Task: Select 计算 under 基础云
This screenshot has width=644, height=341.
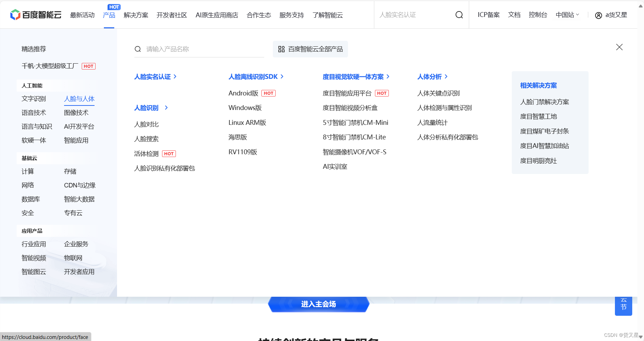Action: pyautogui.click(x=28, y=172)
